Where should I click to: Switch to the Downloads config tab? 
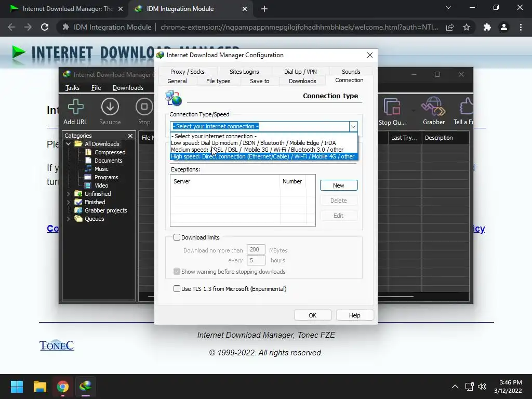(x=302, y=81)
